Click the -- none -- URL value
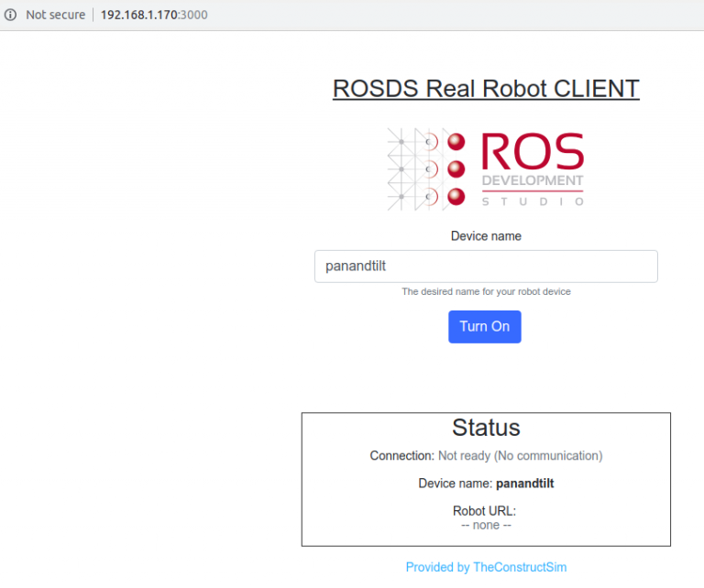This screenshot has height=588, width=704. click(486, 525)
